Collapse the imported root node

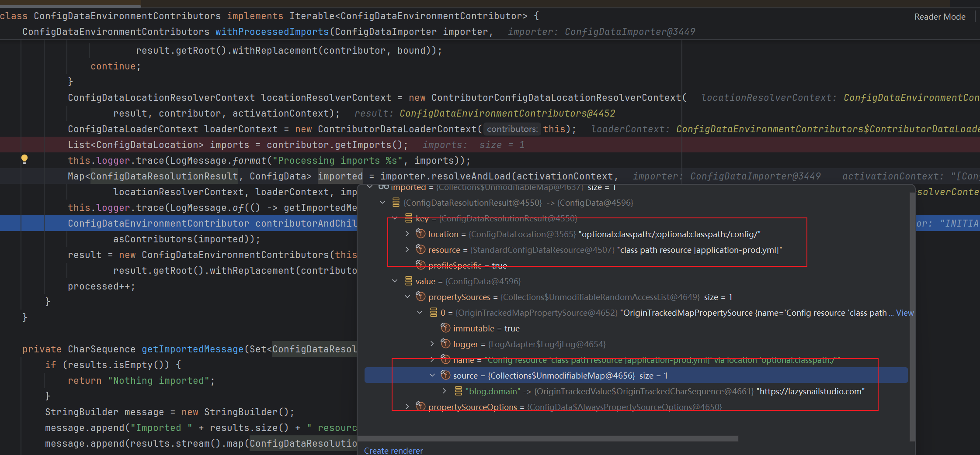click(370, 187)
